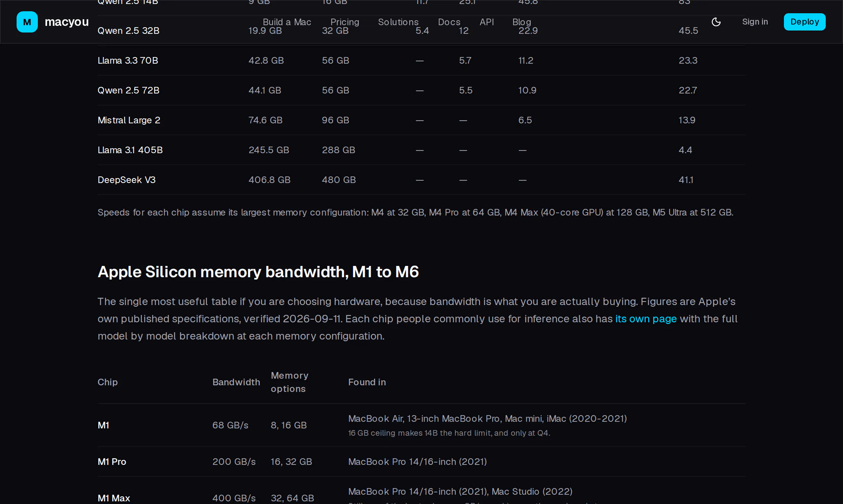
Task: Follow the 'its own page' link
Action: pyautogui.click(x=646, y=319)
